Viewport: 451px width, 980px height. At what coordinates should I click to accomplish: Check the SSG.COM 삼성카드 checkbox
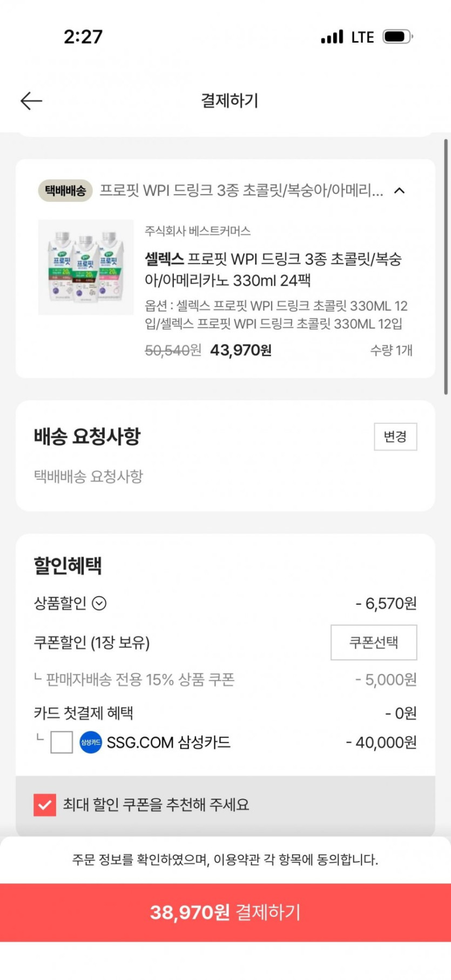(62, 742)
